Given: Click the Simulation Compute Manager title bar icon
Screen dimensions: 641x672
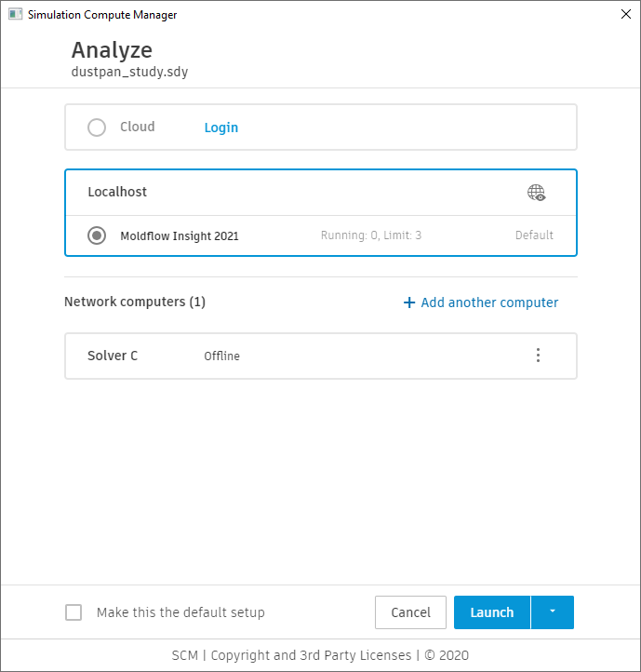Looking at the screenshot, I should pyautogui.click(x=15, y=15).
